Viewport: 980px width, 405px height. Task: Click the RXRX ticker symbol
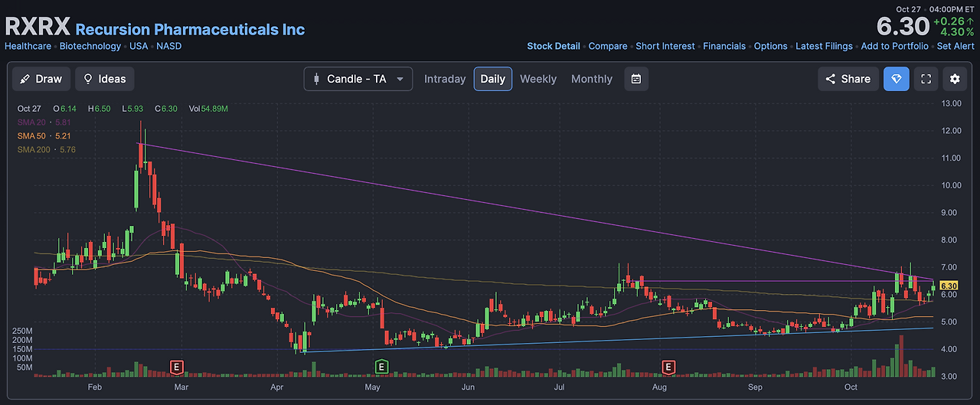point(37,27)
